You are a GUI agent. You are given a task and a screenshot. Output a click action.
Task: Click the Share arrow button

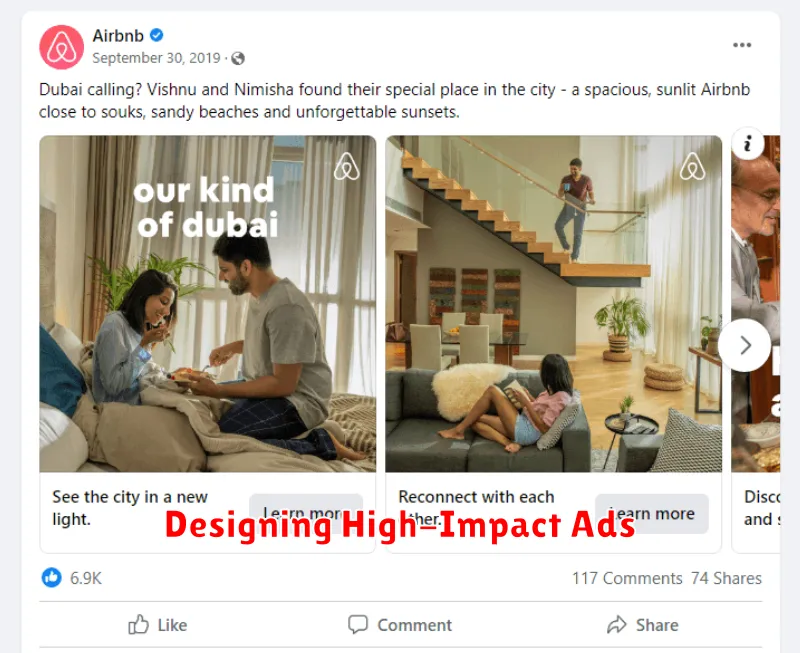tap(643, 625)
